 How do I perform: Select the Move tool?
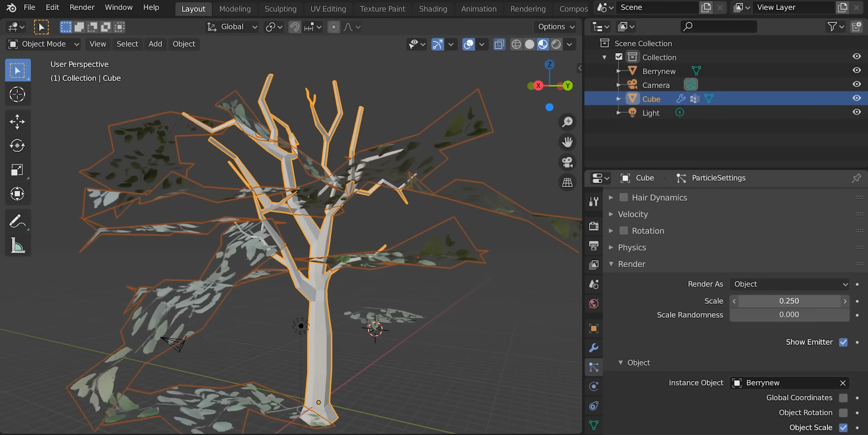coord(17,121)
